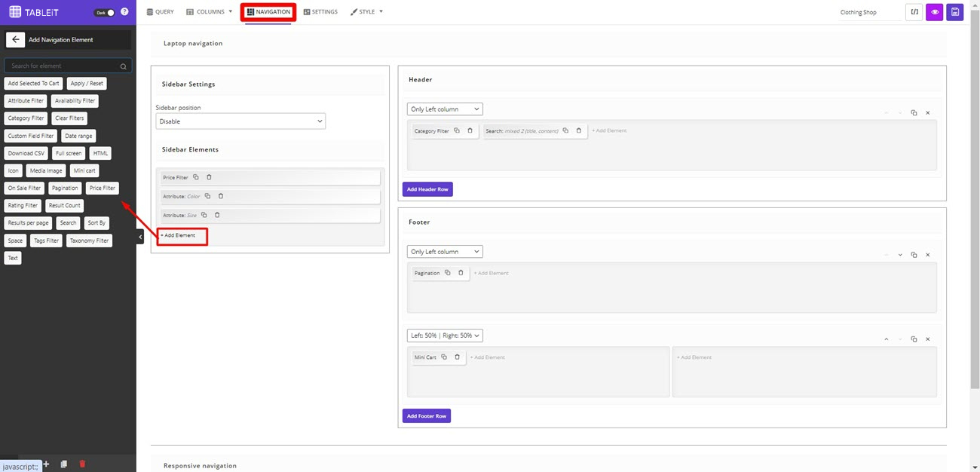The width and height of the screenshot is (980, 472).
Task: Duplicate the Attribute Color sidebar element
Action: pyautogui.click(x=208, y=196)
